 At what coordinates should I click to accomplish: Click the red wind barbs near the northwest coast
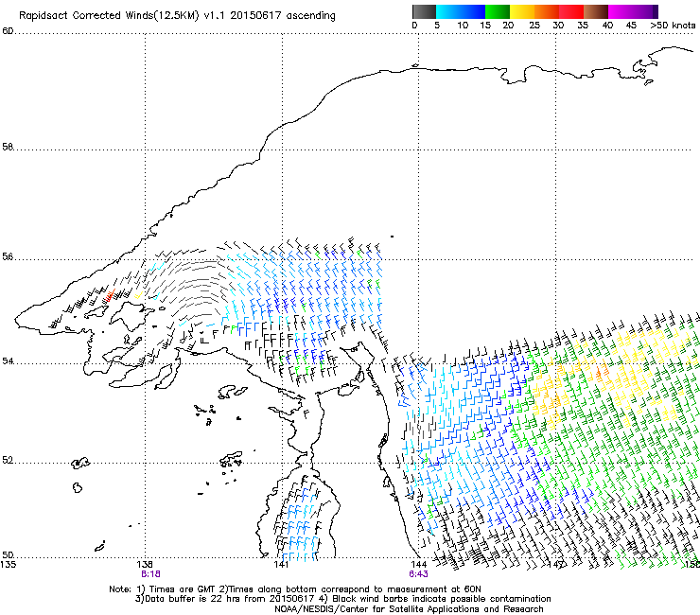[109, 295]
